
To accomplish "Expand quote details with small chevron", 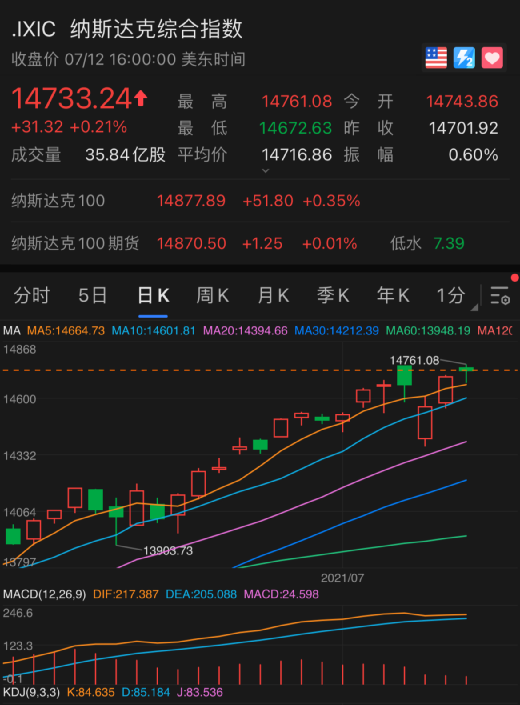I will tap(265, 171).
